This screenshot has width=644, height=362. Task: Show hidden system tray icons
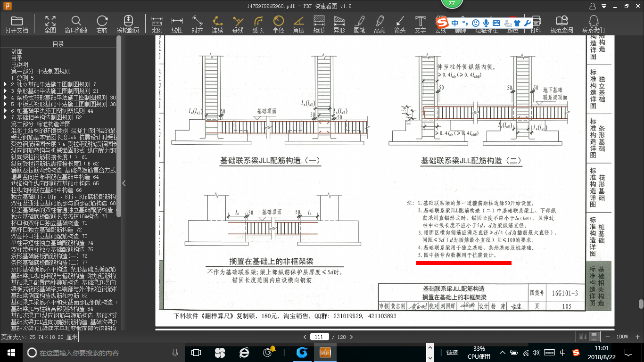[x=503, y=353]
